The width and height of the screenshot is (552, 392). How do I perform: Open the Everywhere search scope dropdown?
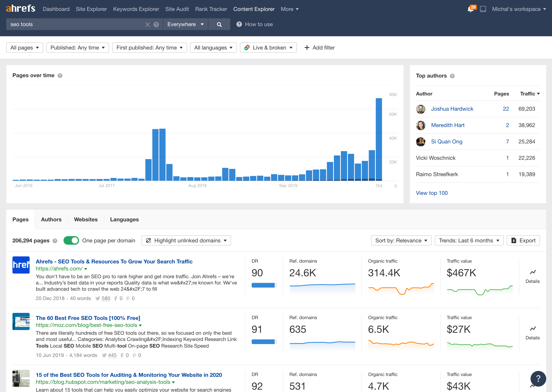185,24
